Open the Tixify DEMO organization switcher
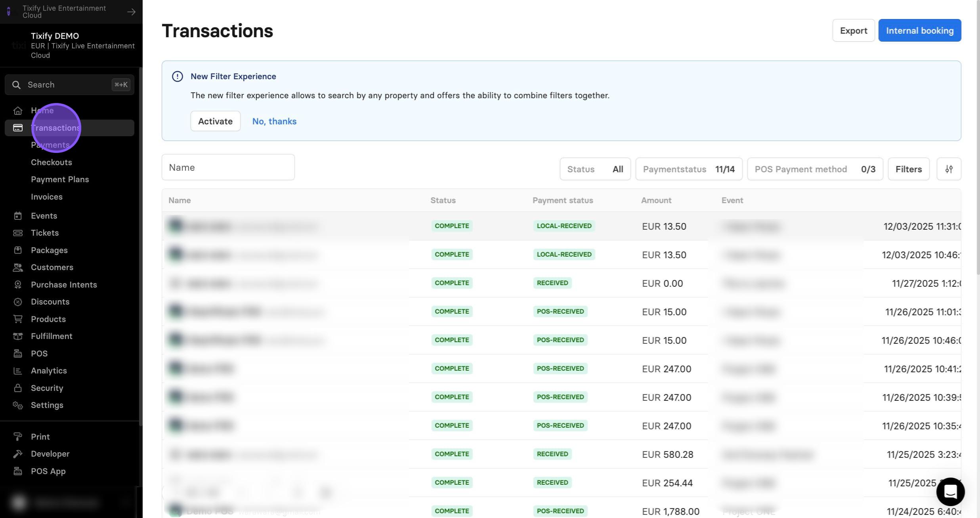The width and height of the screenshot is (980, 518). pos(71,46)
